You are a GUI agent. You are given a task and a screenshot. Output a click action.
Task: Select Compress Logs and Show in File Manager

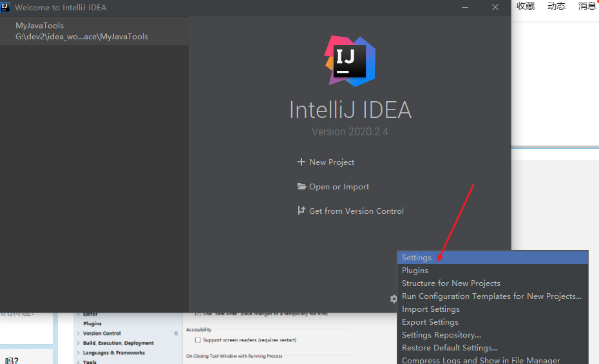(493, 359)
